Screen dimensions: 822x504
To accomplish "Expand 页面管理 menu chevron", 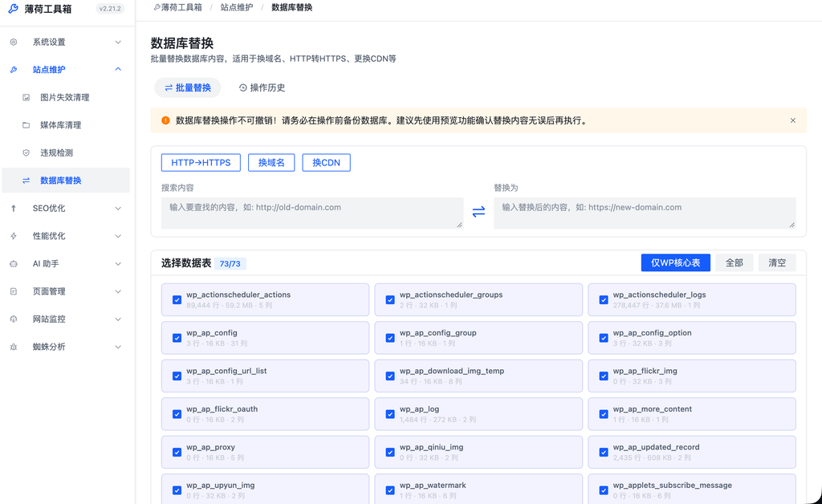I will (118, 292).
